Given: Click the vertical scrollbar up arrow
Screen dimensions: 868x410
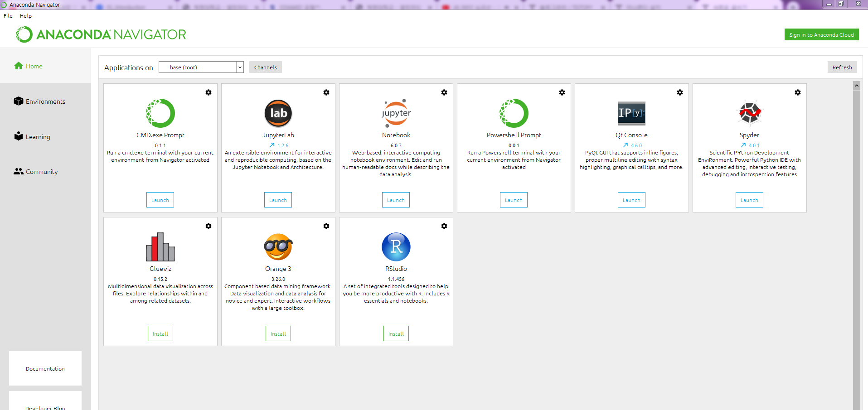Looking at the screenshot, I should click(857, 85).
